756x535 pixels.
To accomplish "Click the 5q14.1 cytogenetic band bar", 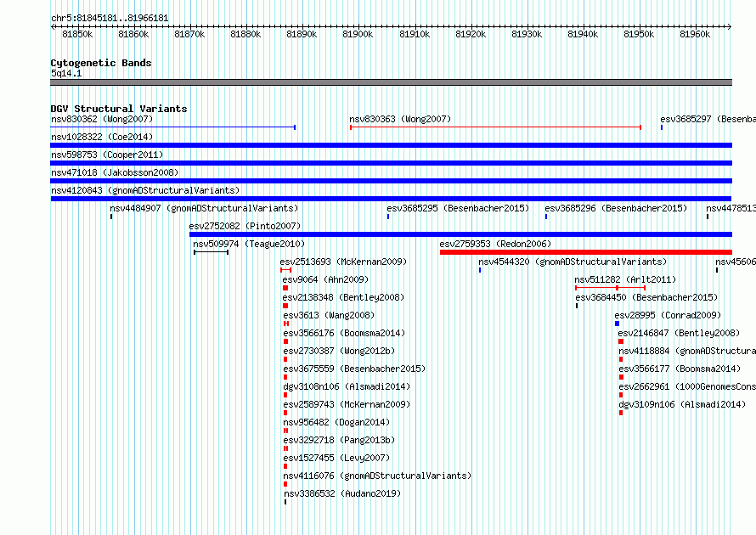I will coord(391,82).
